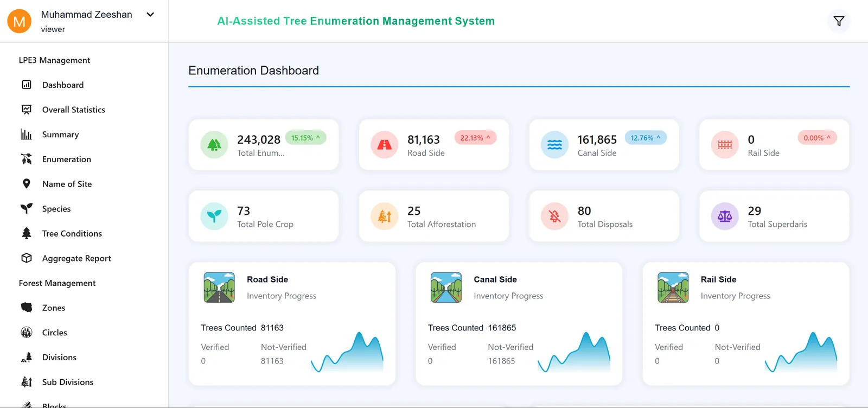This screenshot has height=408, width=868.
Task: Click the Overall Statistics chart icon
Action: [x=26, y=110]
